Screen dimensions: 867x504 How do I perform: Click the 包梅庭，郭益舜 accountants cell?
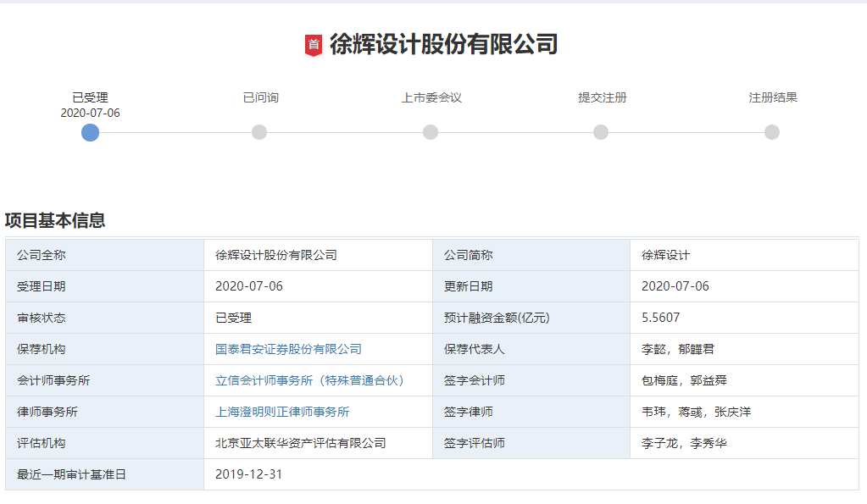pos(744,381)
